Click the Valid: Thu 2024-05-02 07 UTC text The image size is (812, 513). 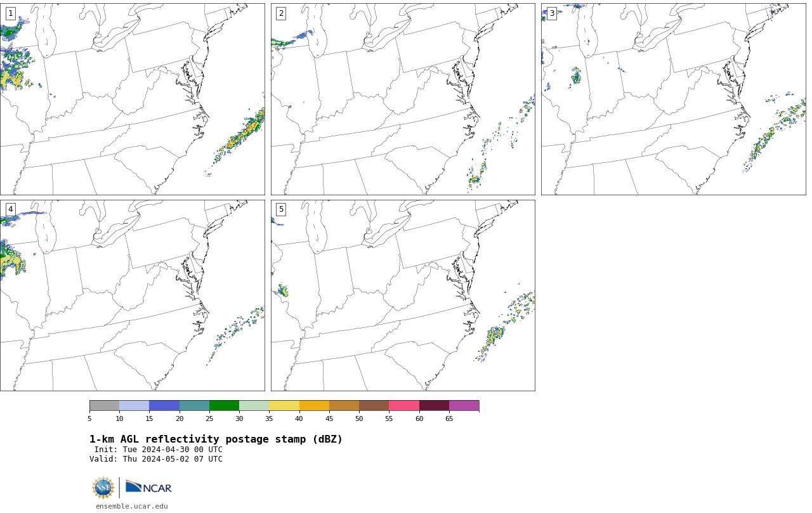pos(156,459)
